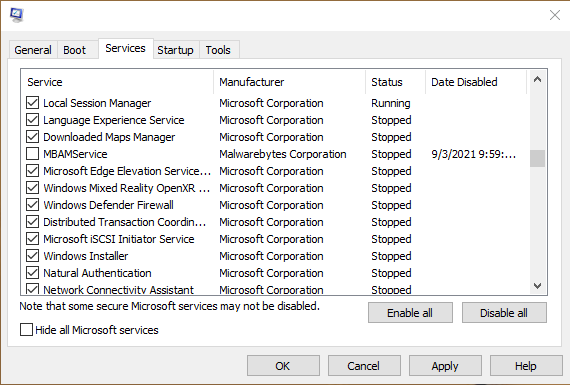
Task: Select Malwarebytes Corporation manufacturer cell
Action: pyautogui.click(x=282, y=154)
